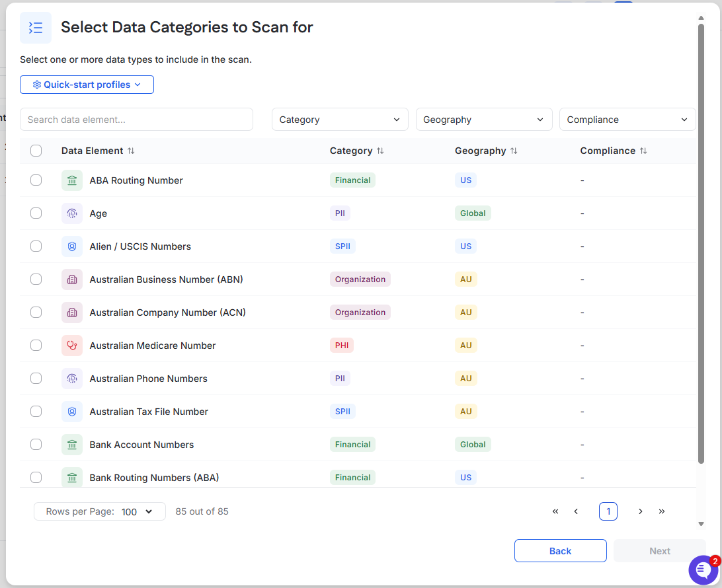Click the building icon beside Australian Business Number (ABN)
722x588 pixels.
tap(72, 279)
